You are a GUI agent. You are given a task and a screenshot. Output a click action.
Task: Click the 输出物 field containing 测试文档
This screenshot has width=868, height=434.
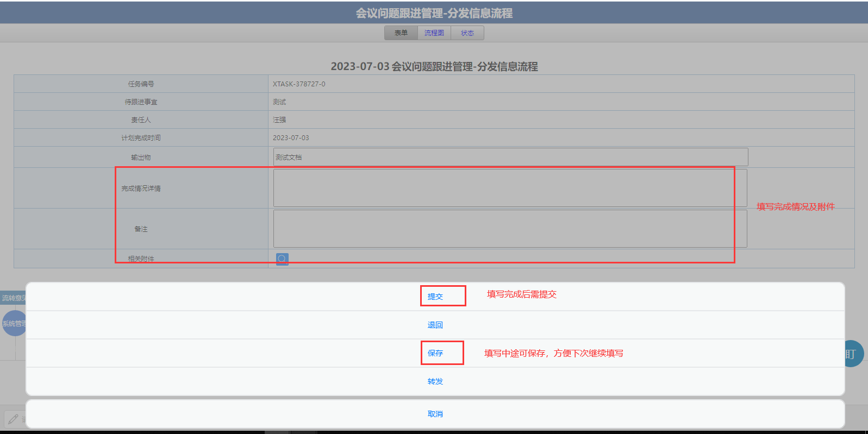(x=510, y=157)
